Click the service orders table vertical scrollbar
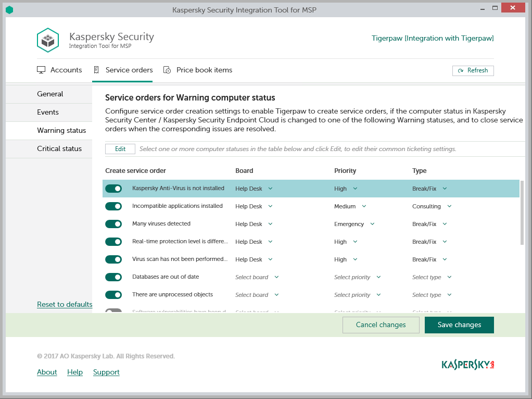Image resolution: width=532 pixels, height=399 pixels. pyautogui.click(x=522, y=213)
